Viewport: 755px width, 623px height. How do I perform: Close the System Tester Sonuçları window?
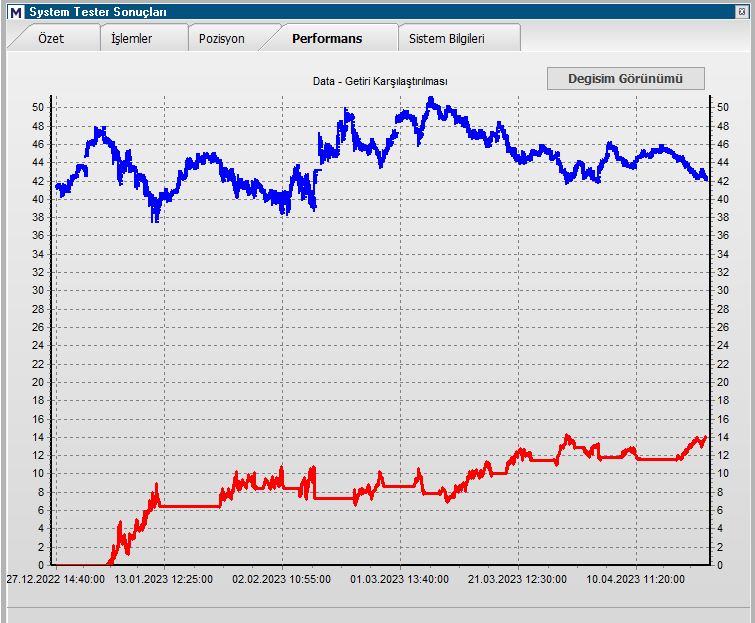click(x=742, y=12)
